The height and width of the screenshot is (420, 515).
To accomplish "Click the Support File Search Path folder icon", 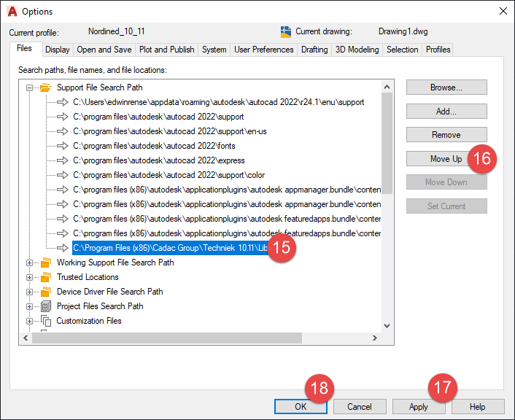I will tap(45, 87).
